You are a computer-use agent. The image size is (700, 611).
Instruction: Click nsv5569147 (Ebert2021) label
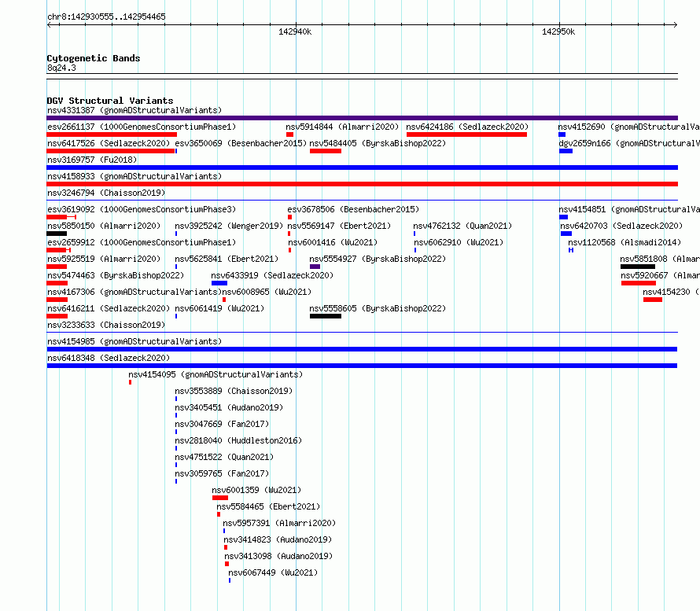(339, 226)
